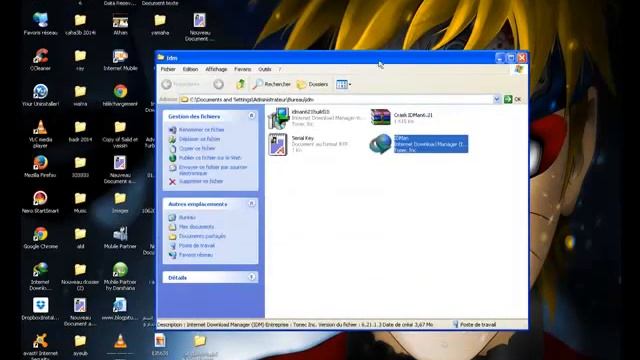The image size is (640, 360).
Task: Select the Images folder on desktop
Action: pyautogui.click(x=120, y=202)
